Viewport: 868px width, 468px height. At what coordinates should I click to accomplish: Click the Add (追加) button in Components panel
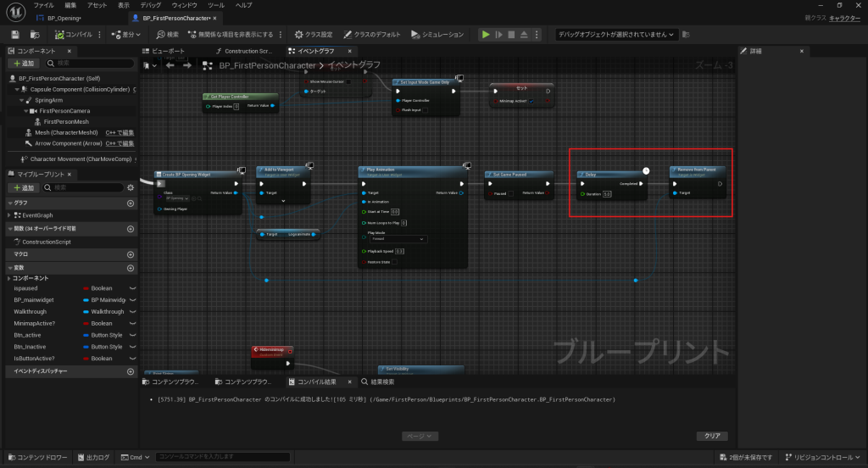tap(24, 64)
